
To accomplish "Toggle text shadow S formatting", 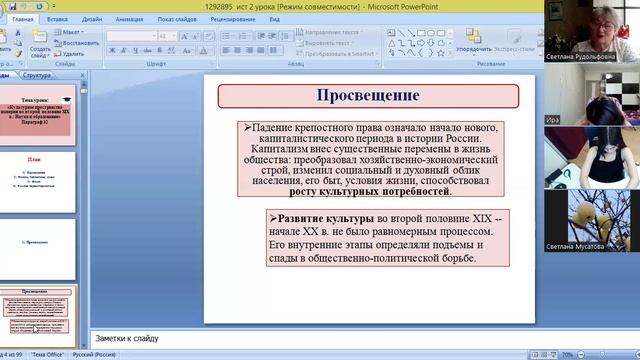I will pyautogui.click(x=160, y=51).
